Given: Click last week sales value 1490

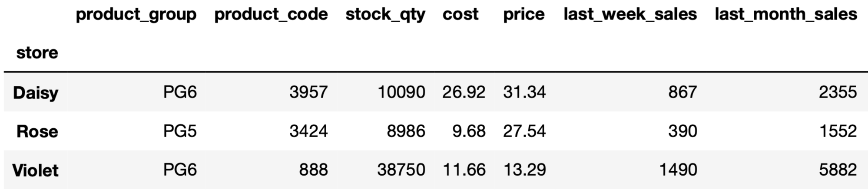Looking at the screenshot, I should click(678, 170).
